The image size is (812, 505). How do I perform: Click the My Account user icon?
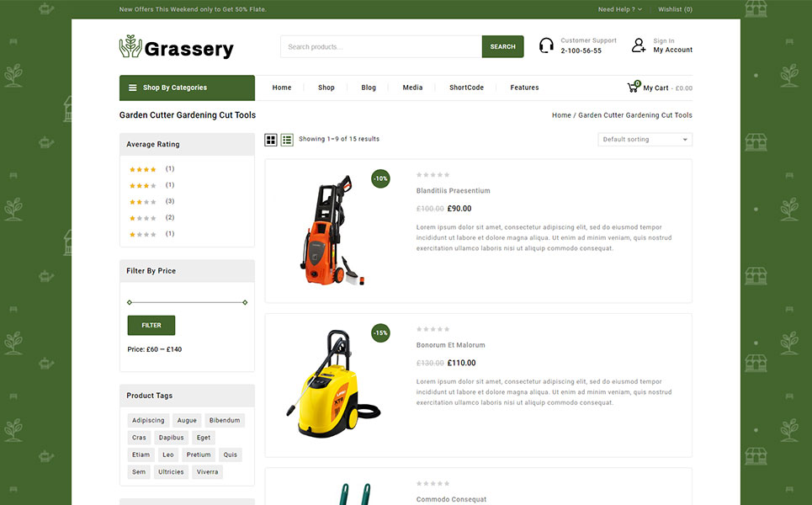pyautogui.click(x=639, y=45)
